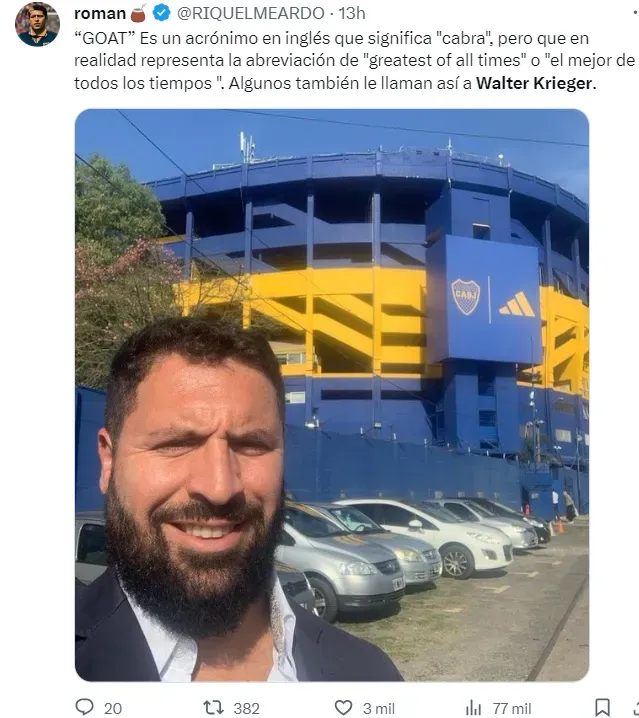Screen dimensions: 639x718
Task: Click the reply count 20
Action: [x=113, y=708]
